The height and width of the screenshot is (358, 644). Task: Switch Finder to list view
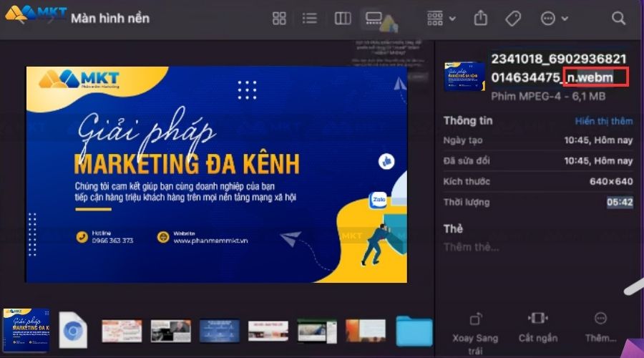pyautogui.click(x=310, y=19)
